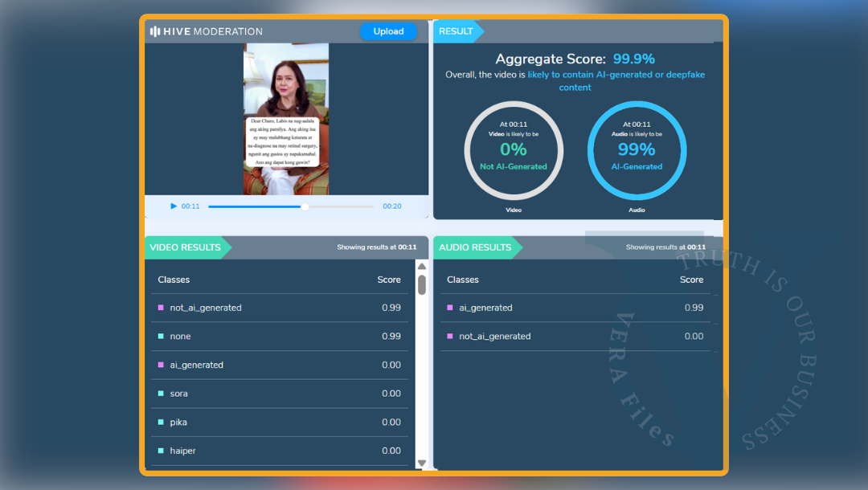Select the RESULT tab header
This screenshot has height=490, width=868.
(x=457, y=31)
